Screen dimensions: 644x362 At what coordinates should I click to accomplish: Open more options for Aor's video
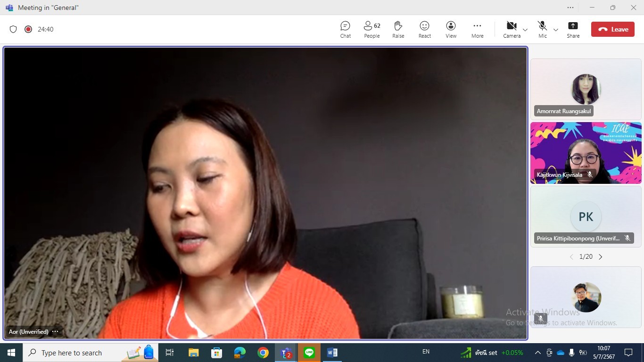pos(55,331)
